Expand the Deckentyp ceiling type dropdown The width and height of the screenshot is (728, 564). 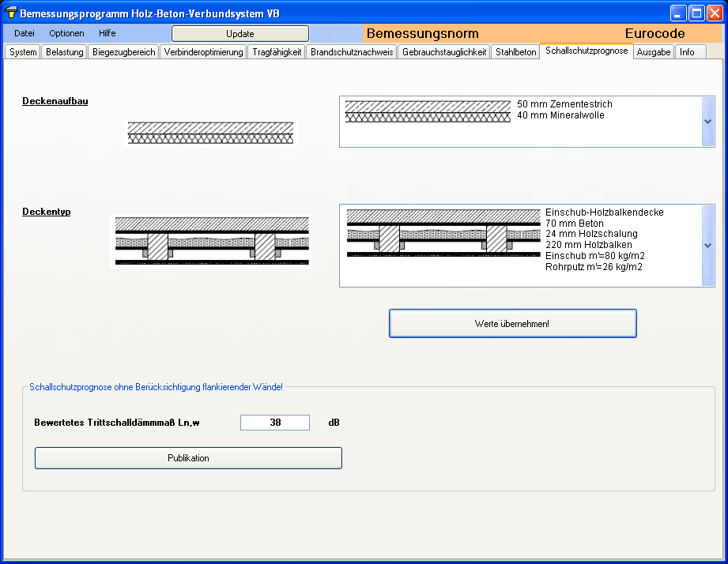(x=707, y=246)
